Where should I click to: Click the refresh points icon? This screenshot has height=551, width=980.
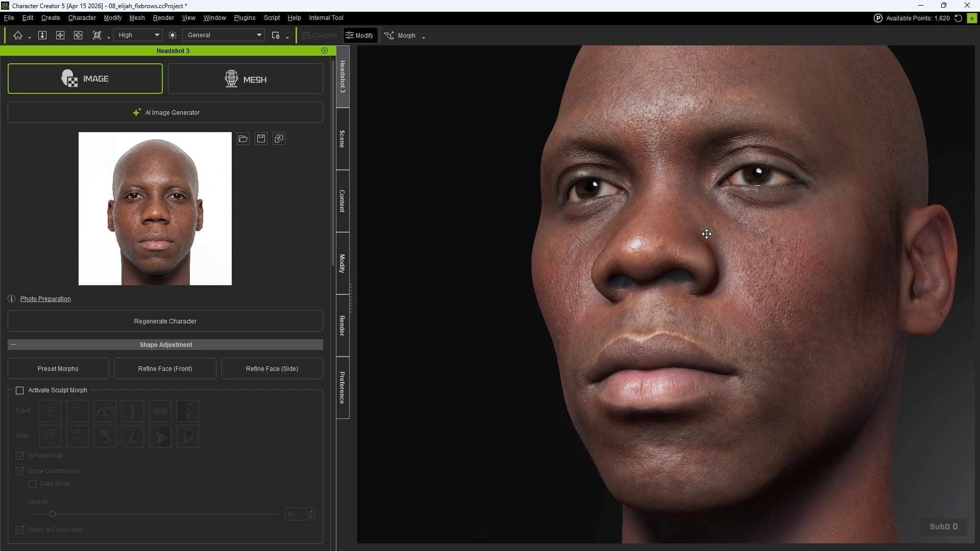958,18
